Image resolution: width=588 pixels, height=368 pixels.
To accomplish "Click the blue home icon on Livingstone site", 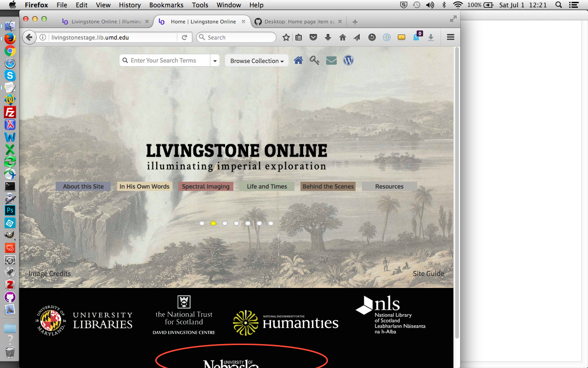I will [299, 60].
